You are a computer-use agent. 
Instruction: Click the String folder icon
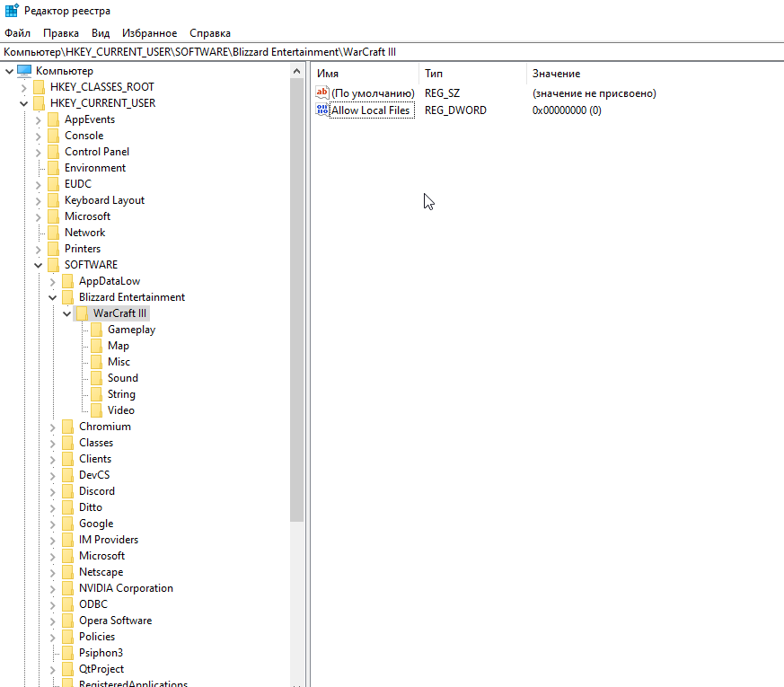tap(96, 394)
